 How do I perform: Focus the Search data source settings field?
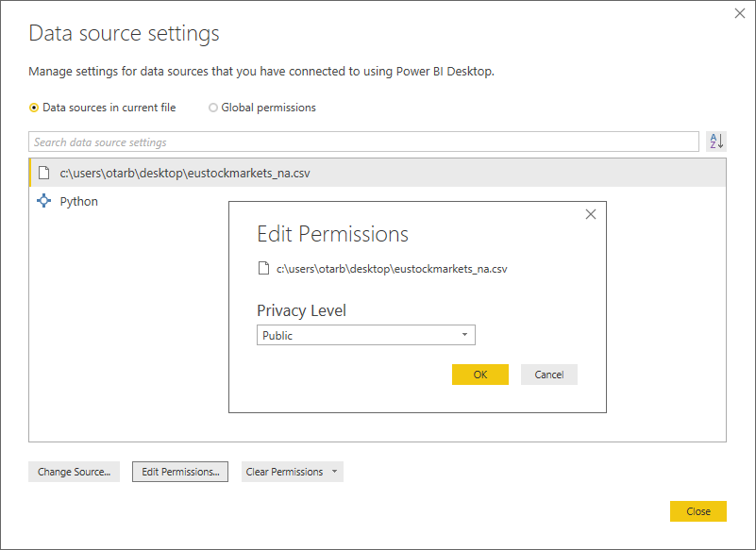click(363, 142)
